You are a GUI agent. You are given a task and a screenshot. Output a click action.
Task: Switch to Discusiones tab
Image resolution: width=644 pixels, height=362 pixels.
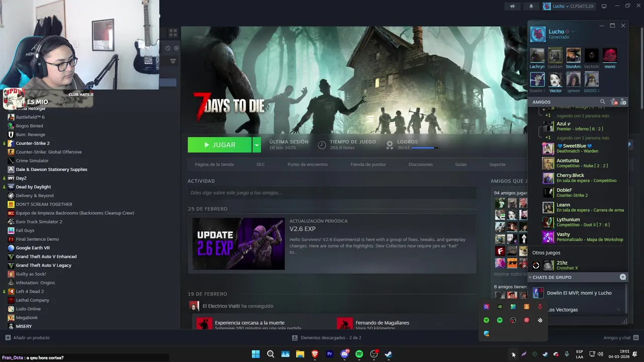point(421,164)
